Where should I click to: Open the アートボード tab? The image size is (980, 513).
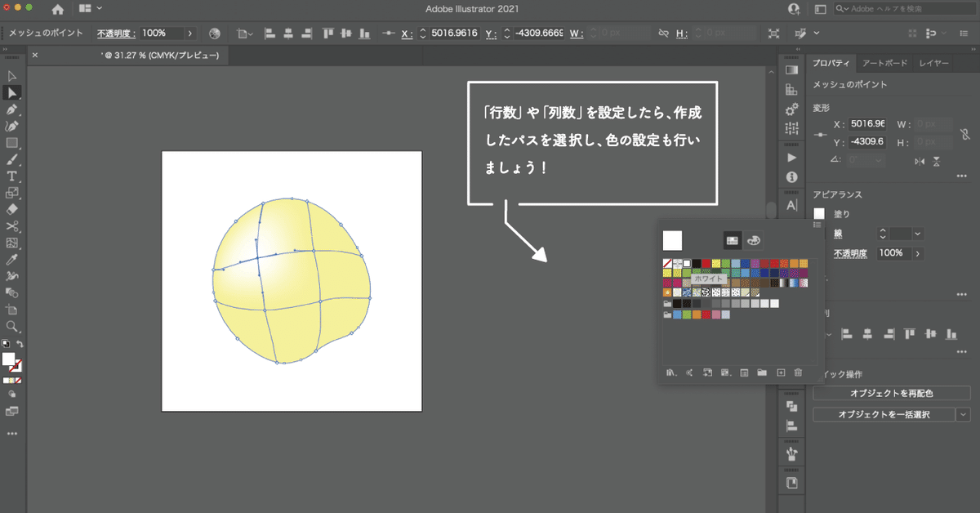pyautogui.click(x=884, y=62)
